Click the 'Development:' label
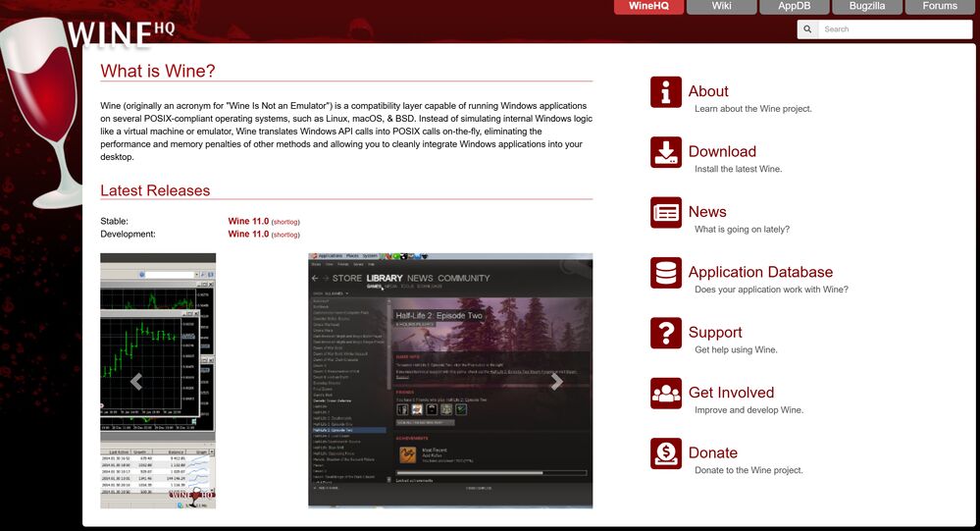Image resolution: width=980 pixels, height=531 pixels. point(128,234)
